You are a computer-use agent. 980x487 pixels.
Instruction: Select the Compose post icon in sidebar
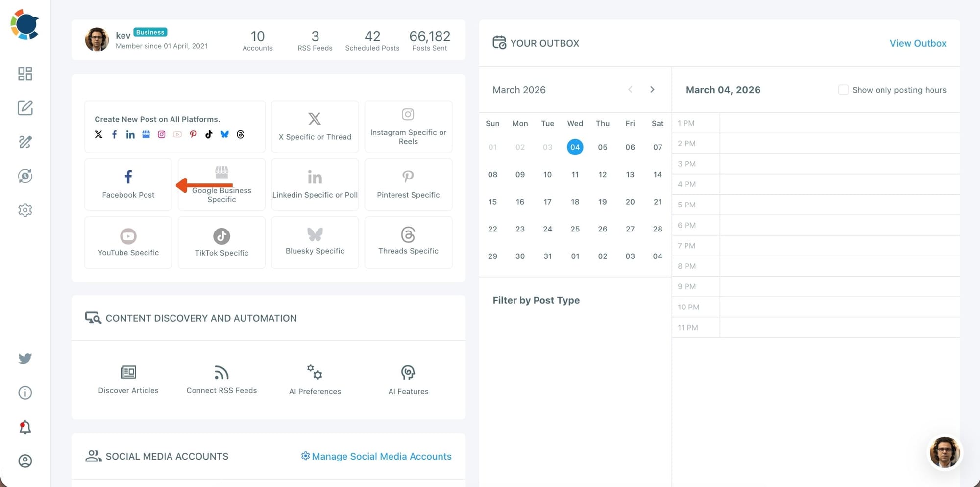point(25,108)
